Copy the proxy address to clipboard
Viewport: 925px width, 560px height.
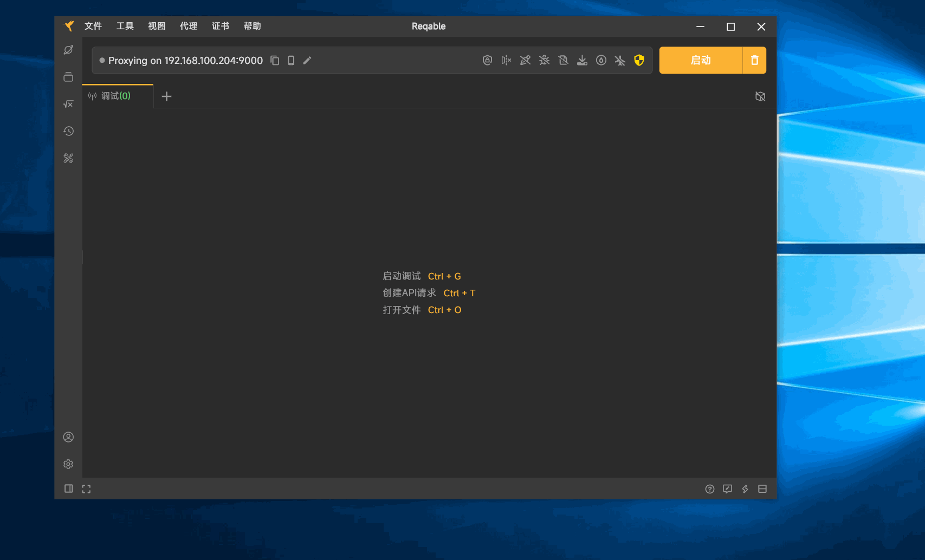pyautogui.click(x=275, y=61)
